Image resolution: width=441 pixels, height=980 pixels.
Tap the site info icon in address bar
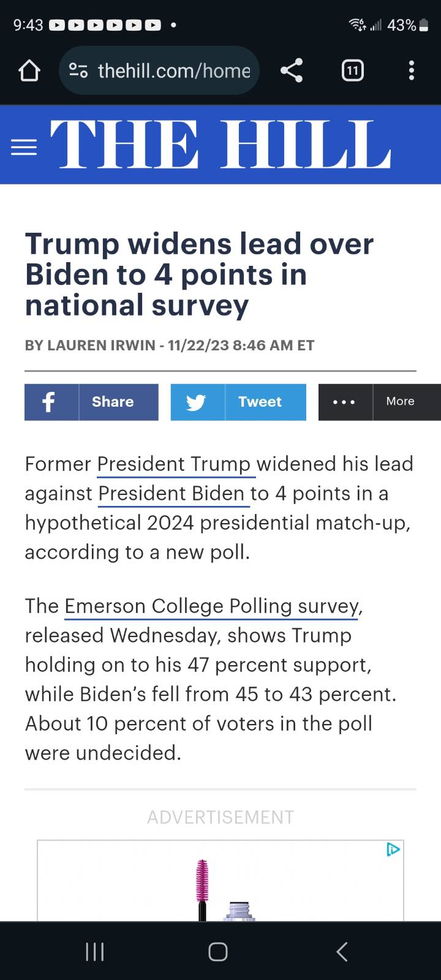78,71
